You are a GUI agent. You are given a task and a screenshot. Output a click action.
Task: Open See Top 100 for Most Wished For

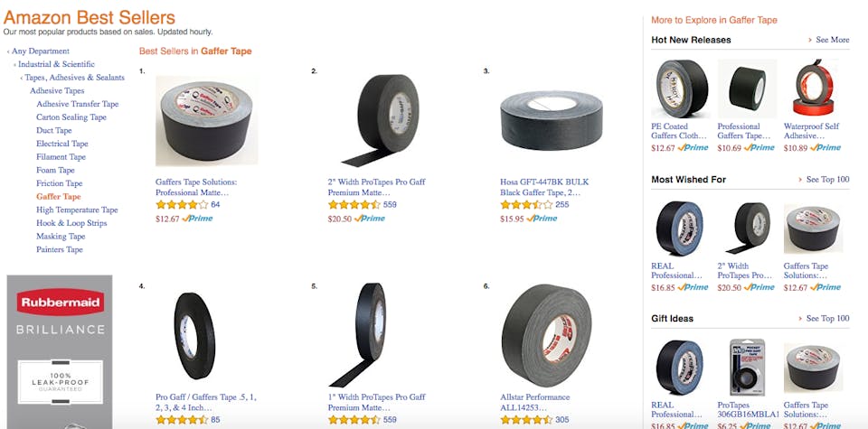tap(827, 180)
